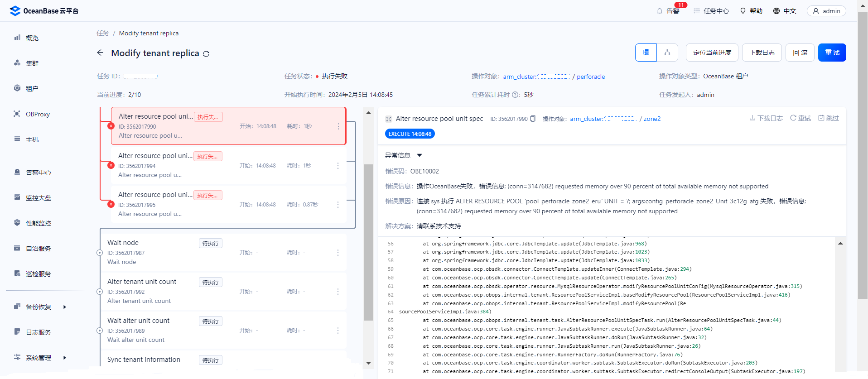Expand 系统管理 system management submenu
This screenshot has height=379, width=868.
(x=41, y=358)
